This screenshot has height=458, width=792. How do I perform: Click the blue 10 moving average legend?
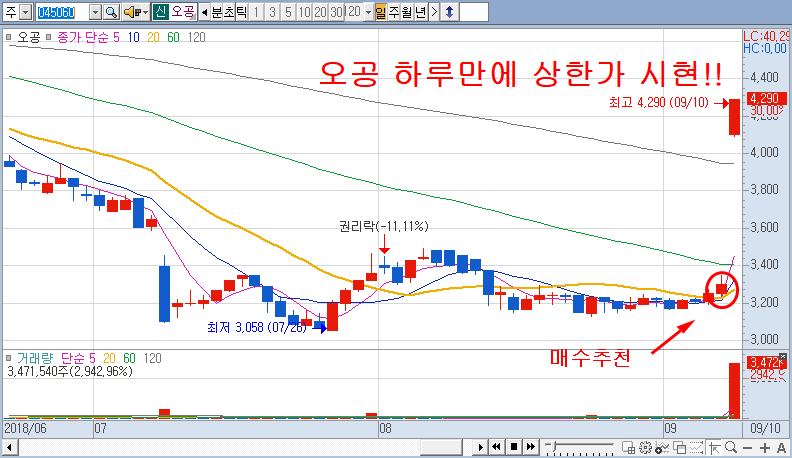tap(133, 37)
